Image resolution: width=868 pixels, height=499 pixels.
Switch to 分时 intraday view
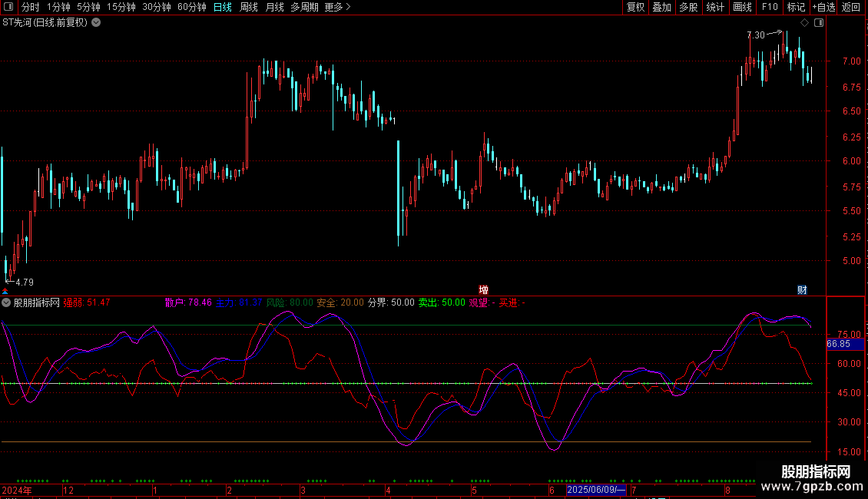coord(31,8)
